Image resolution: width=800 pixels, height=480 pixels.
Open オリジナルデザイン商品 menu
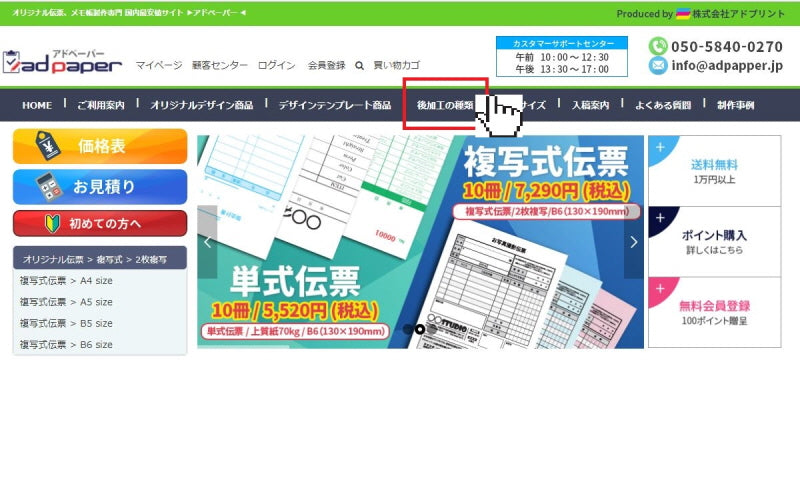point(202,105)
